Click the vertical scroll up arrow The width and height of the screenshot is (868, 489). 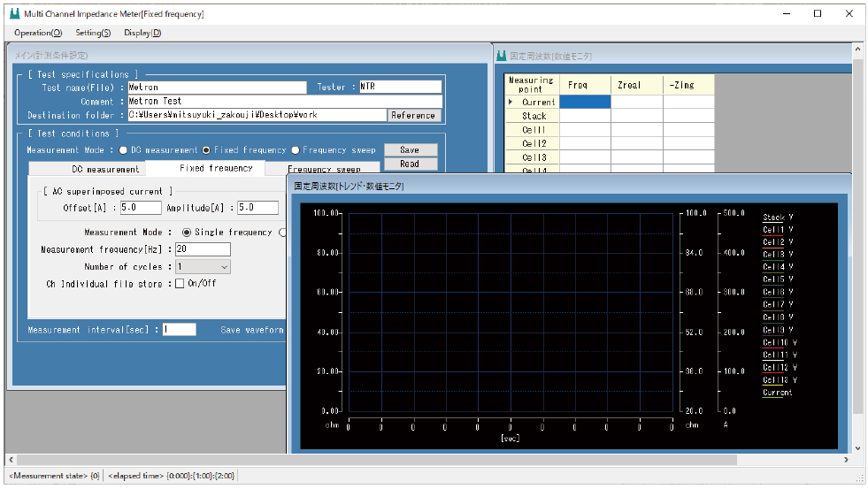pos(858,50)
